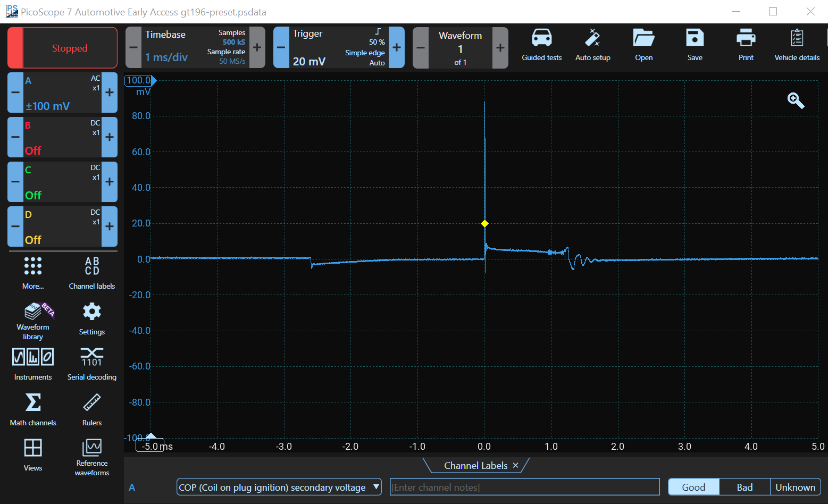The image size is (828, 504).
Task: Open Vehicle details
Action: pos(797,46)
